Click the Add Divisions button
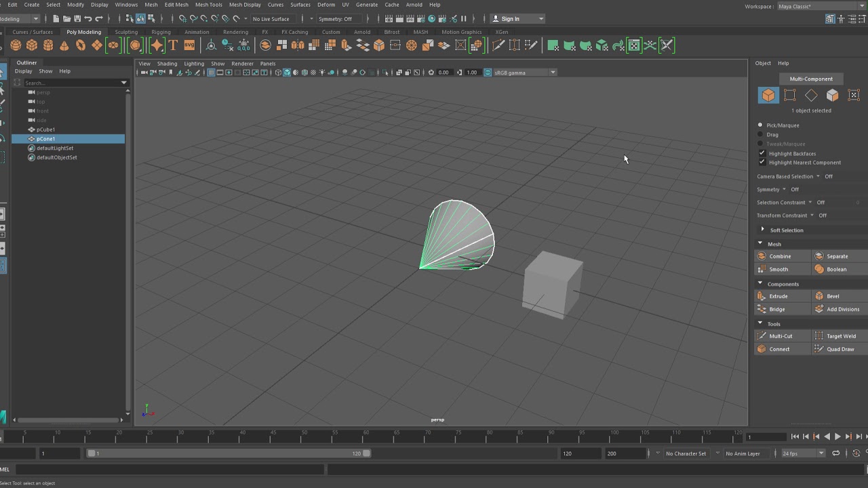 coord(840,309)
